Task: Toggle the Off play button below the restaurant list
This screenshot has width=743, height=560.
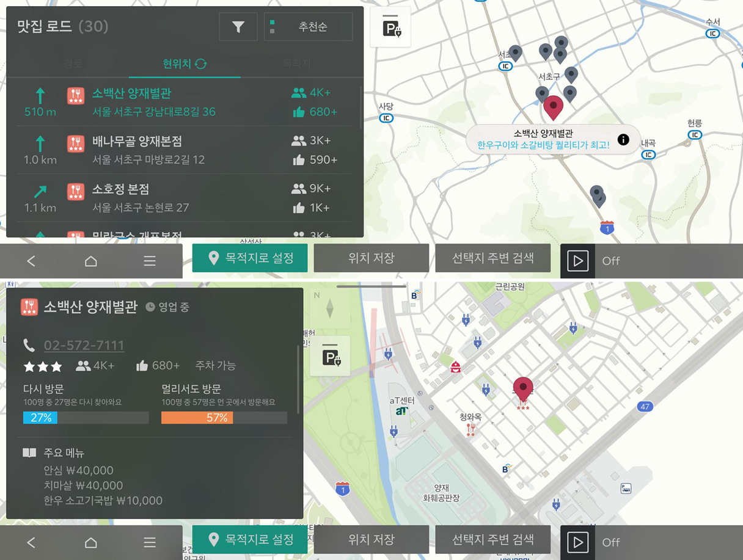Action: tap(577, 261)
